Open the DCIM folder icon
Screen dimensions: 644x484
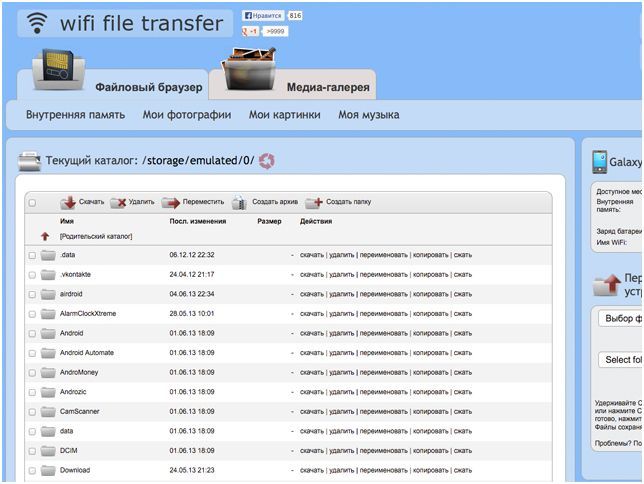pos(48,451)
